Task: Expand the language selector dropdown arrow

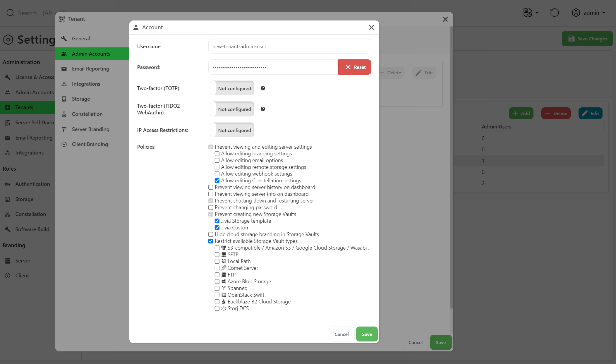Action: pyautogui.click(x=537, y=13)
